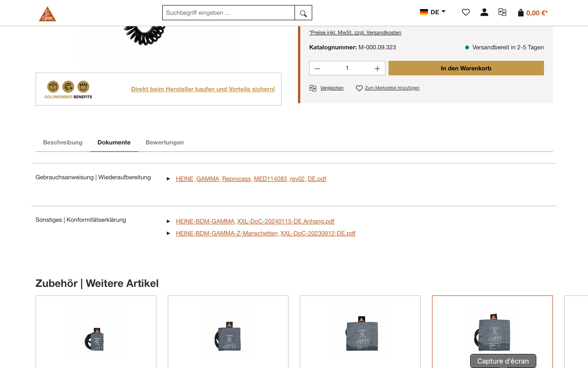Open the DE language dropdown
The height and width of the screenshot is (368, 588).
pyautogui.click(x=433, y=12)
